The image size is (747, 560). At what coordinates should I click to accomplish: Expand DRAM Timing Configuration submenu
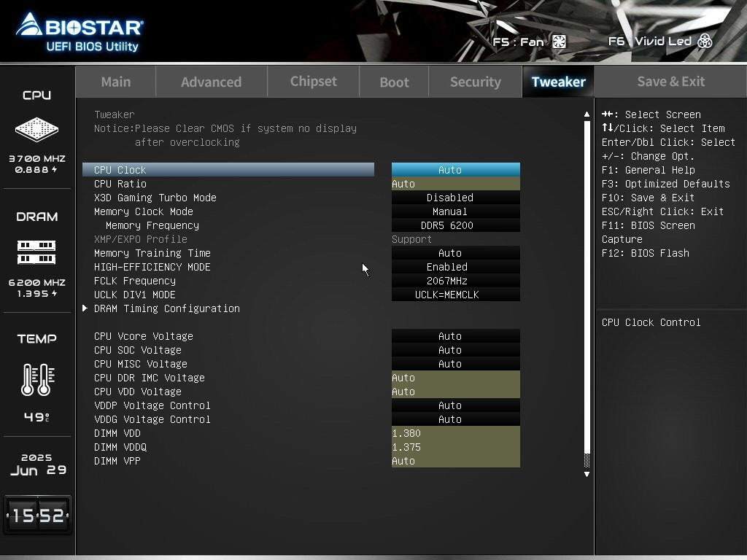pos(167,308)
